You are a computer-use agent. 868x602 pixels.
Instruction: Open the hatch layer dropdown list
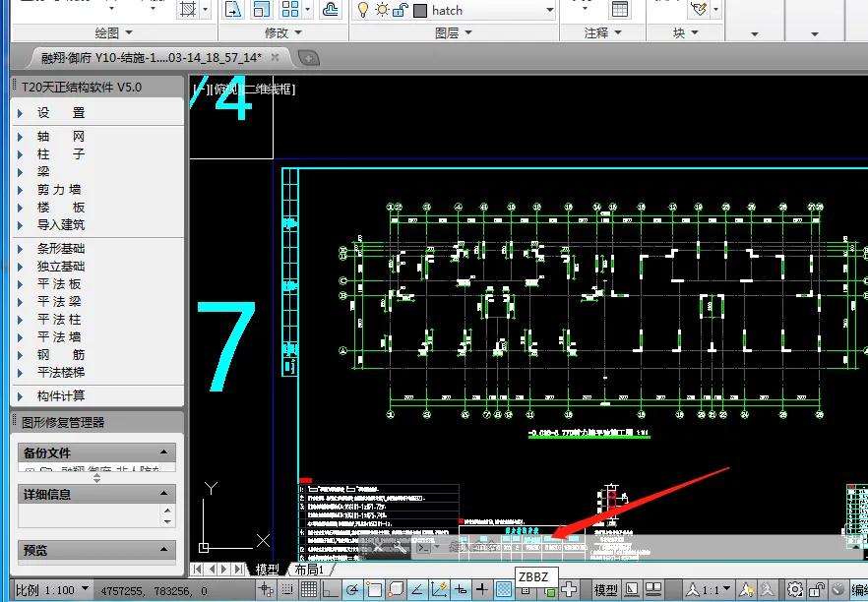[x=549, y=11]
